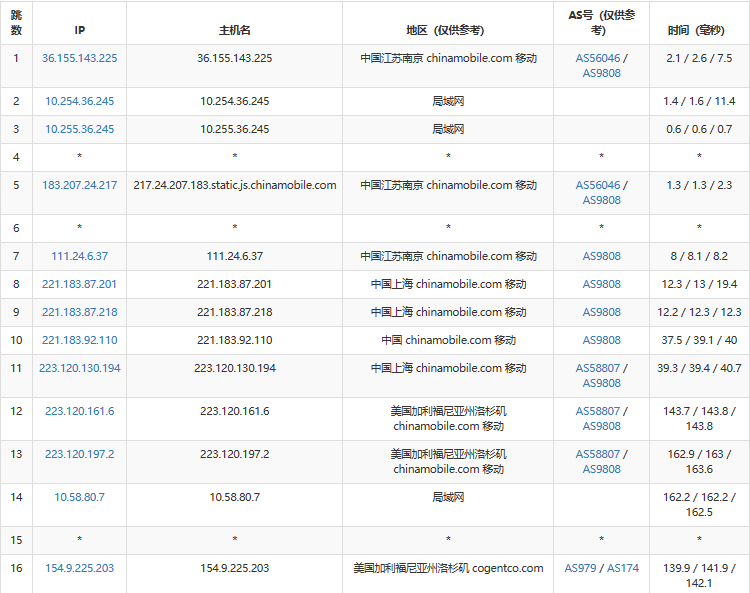Open IP link 36.155.143.225
Screen dimensions: 750x593
79,58
